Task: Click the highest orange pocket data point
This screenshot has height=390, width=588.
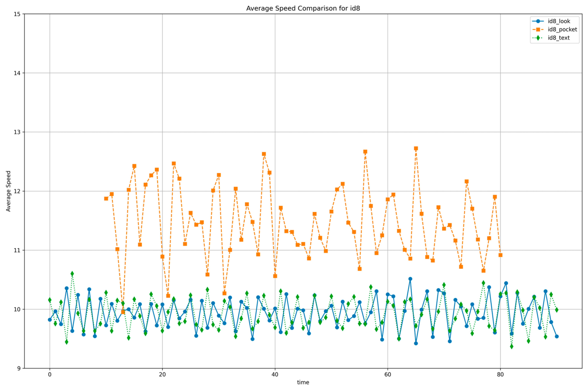Action: pos(416,148)
